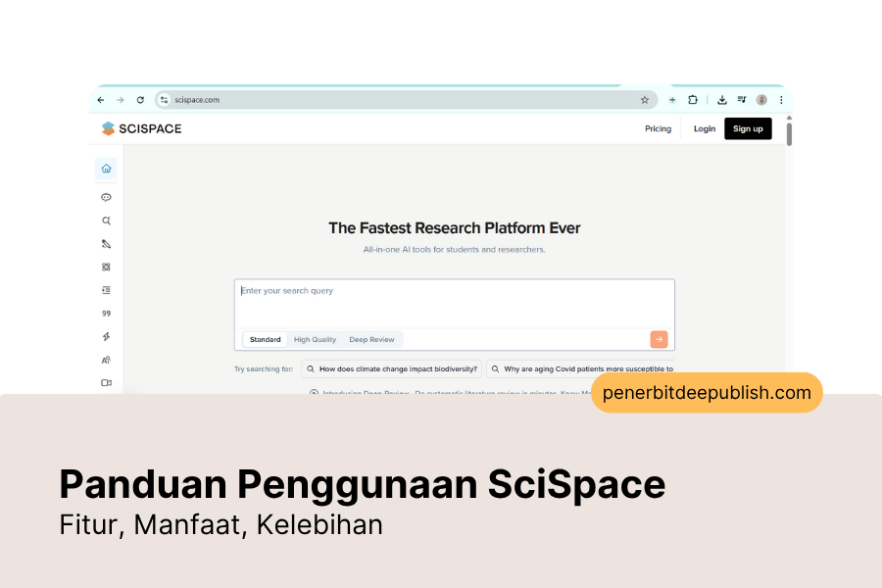Open the magnifier search sidebar icon
882x588 pixels.
pos(106,220)
